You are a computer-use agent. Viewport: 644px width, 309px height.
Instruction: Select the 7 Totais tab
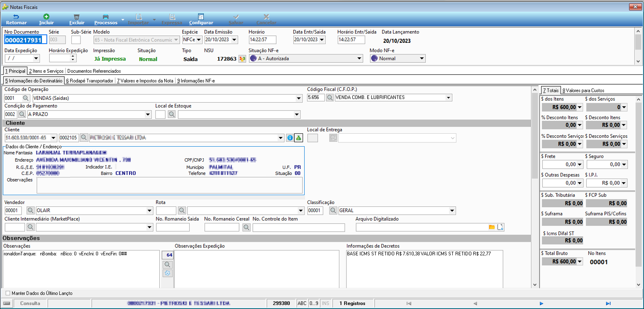click(551, 90)
